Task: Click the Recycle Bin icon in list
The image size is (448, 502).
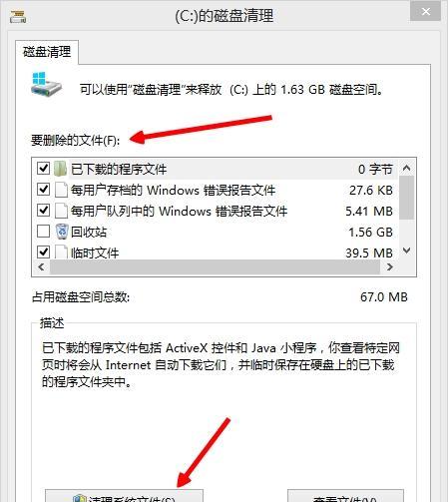Action: tap(62, 232)
